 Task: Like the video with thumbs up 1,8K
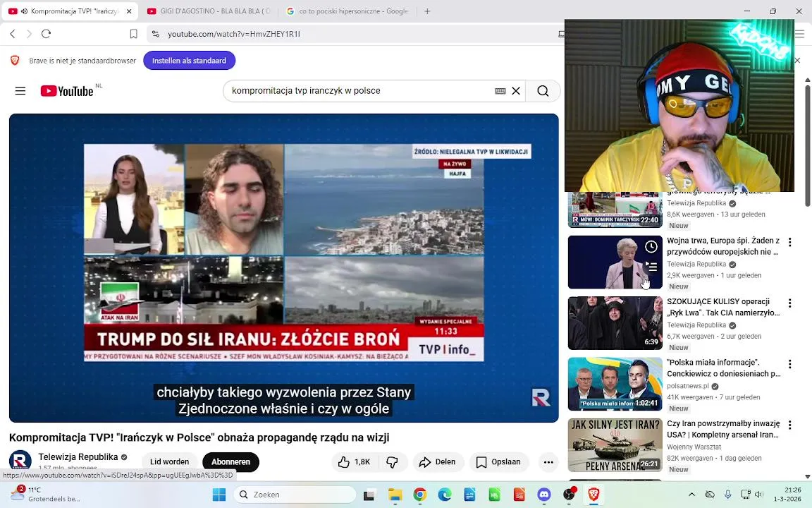[355, 462]
